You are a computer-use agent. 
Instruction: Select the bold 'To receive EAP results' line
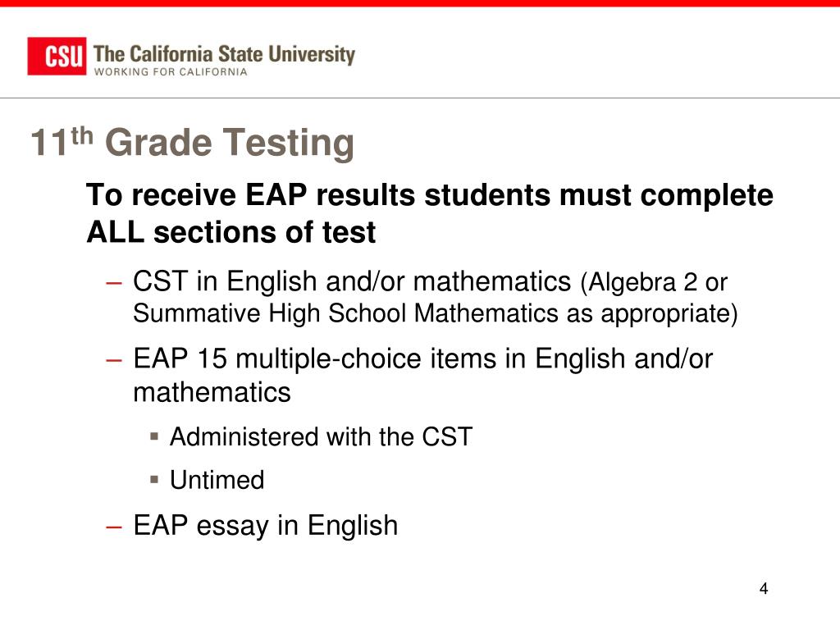point(430,195)
